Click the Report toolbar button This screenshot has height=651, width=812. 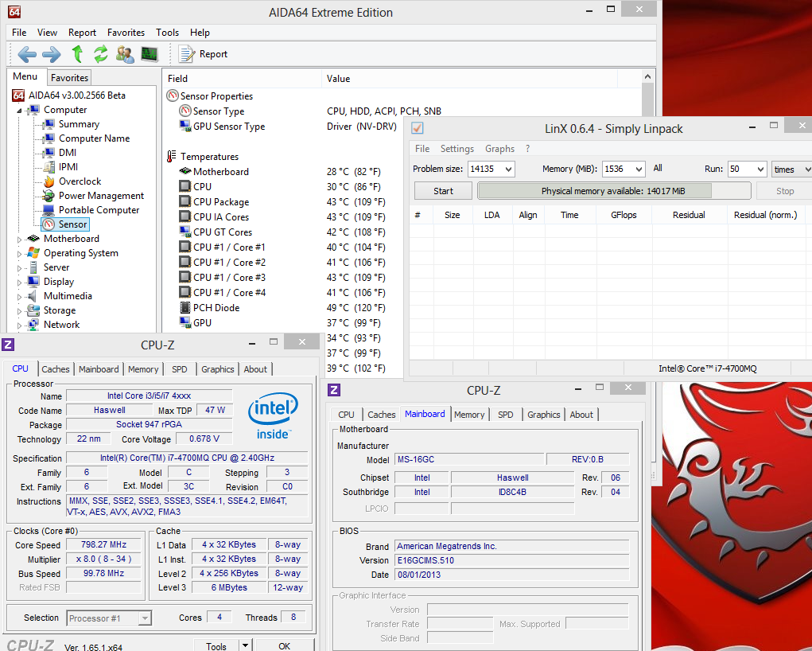click(204, 54)
